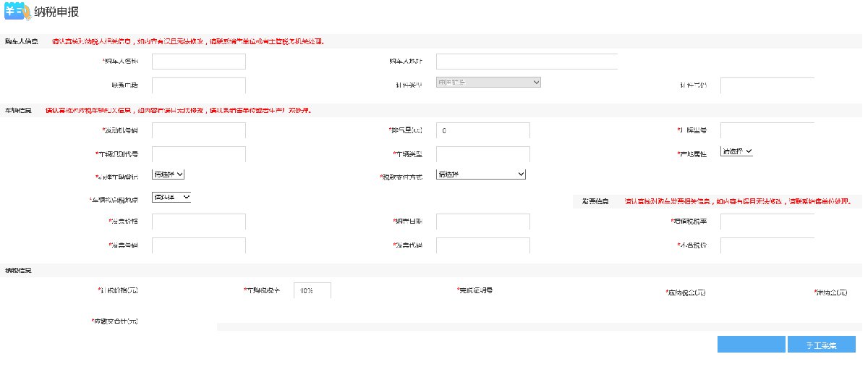Click the invoice code (发票代码) input field
The width and height of the screenshot is (868, 375).
(483, 245)
